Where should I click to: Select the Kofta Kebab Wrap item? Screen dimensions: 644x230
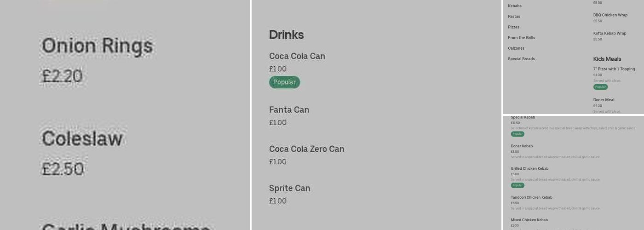click(x=609, y=34)
